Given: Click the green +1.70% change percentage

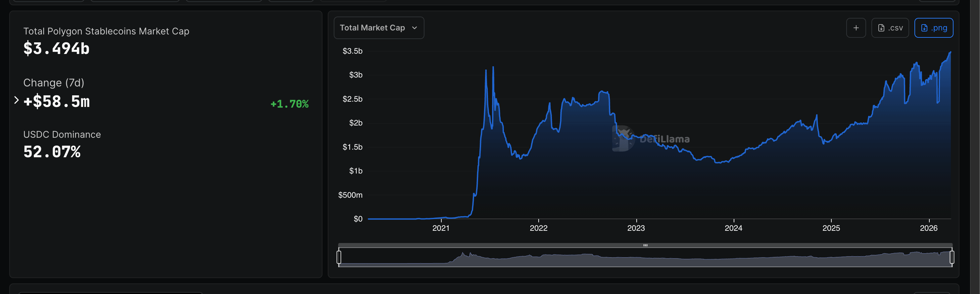Looking at the screenshot, I should [x=289, y=104].
